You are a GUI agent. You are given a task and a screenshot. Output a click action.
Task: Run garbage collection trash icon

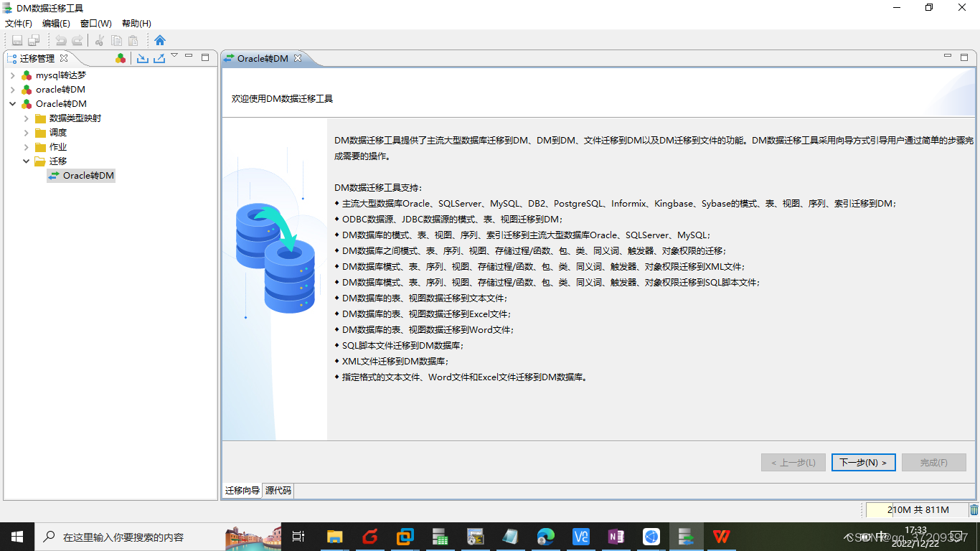click(x=974, y=510)
